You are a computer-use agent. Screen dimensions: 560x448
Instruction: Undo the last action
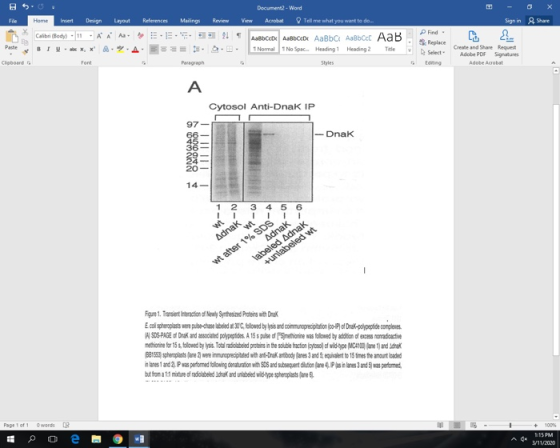coord(25,7)
